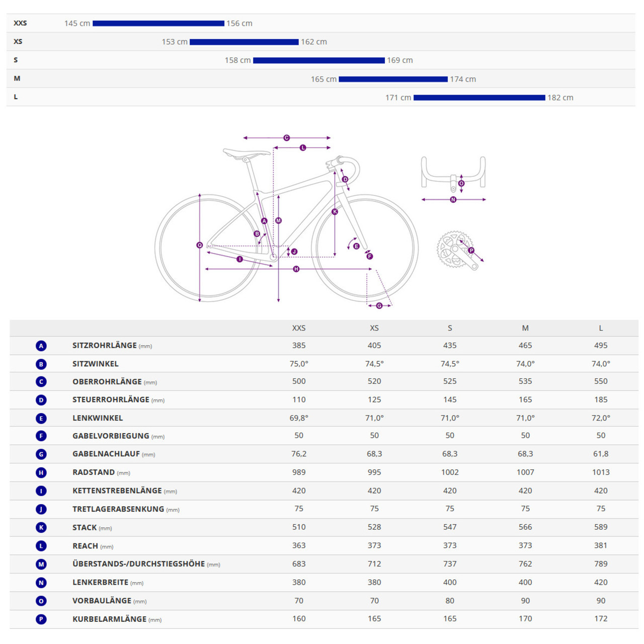Click the purple C top-tube marker on diagram
Image resolution: width=644 pixels, height=644 pixels.
[287, 138]
